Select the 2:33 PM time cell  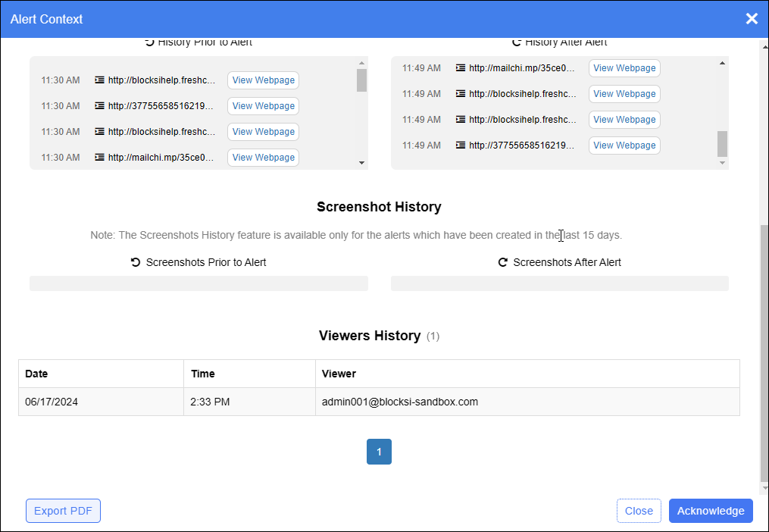tap(249, 402)
